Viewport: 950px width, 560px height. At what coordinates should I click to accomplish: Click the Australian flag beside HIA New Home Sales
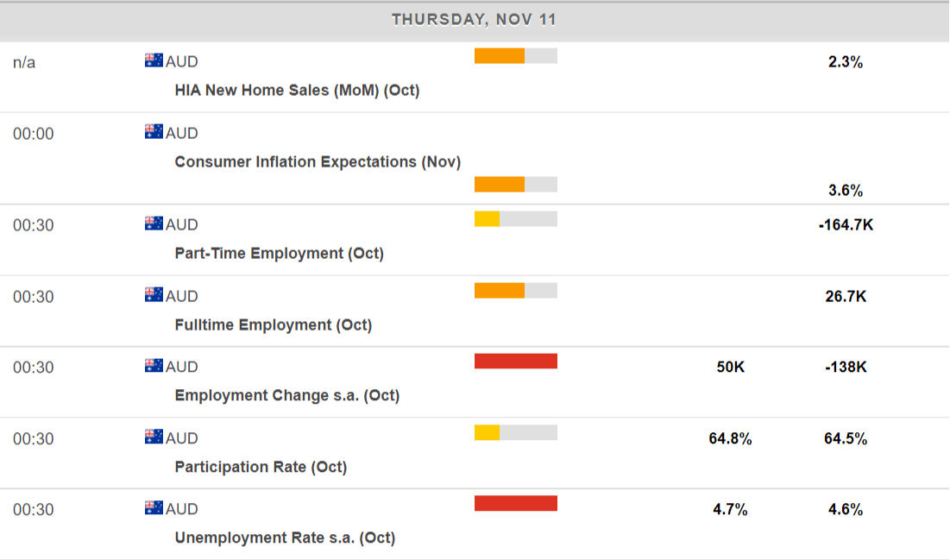tap(154, 61)
